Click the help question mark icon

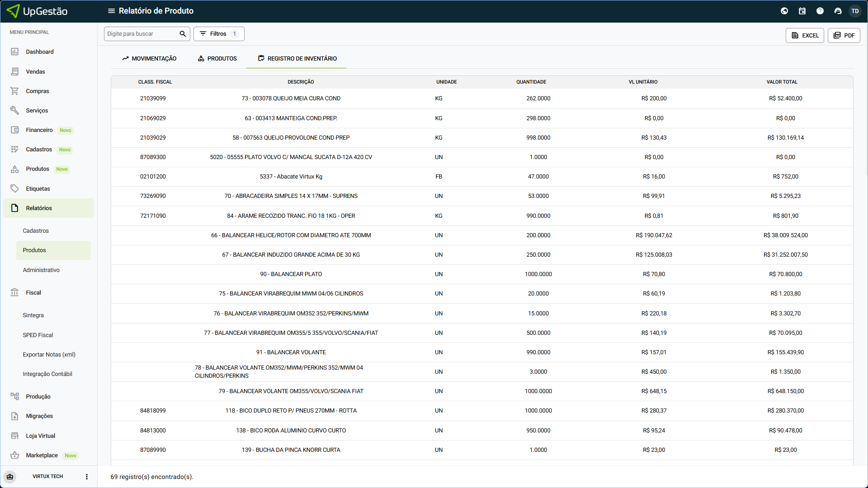(820, 11)
